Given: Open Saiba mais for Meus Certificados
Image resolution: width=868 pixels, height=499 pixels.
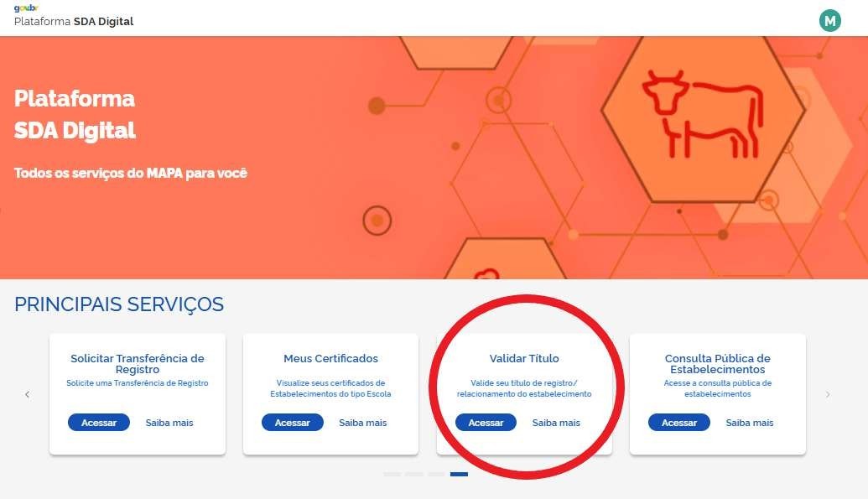Looking at the screenshot, I should (362, 423).
